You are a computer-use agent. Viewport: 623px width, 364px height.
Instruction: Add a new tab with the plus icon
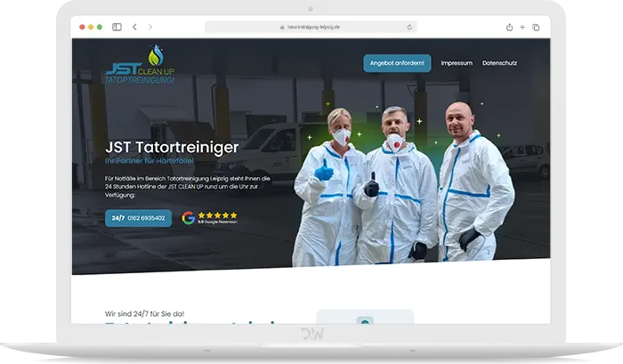(522, 27)
